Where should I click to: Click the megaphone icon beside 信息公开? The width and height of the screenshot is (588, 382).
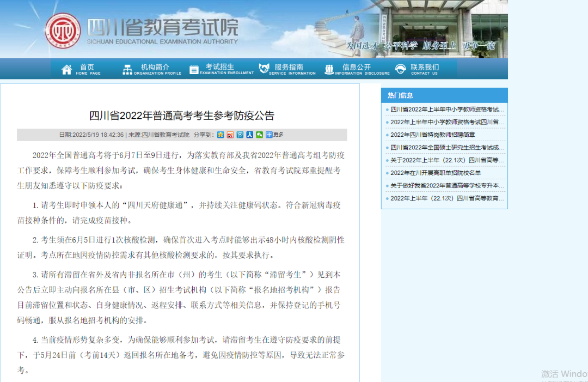pos(329,68)
